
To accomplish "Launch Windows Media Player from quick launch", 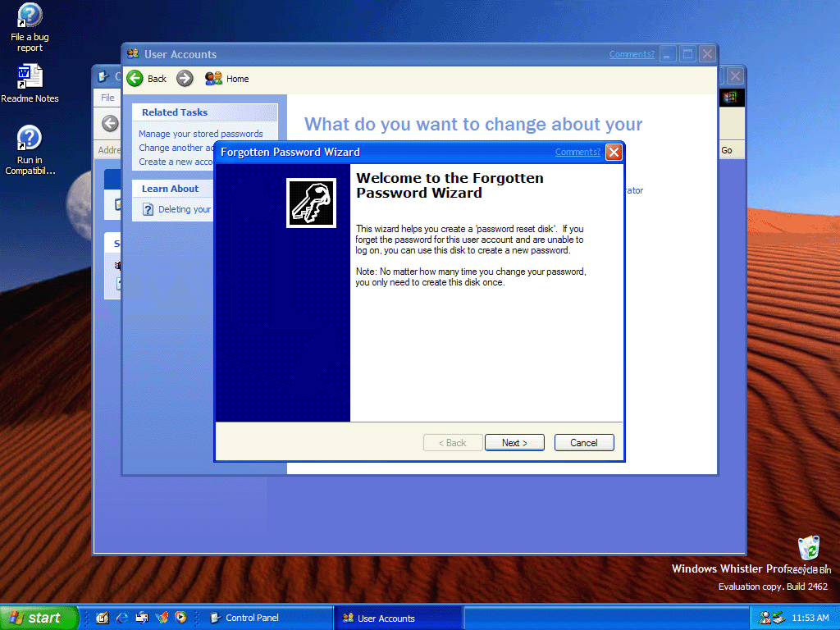I will [x=181, y=618].
